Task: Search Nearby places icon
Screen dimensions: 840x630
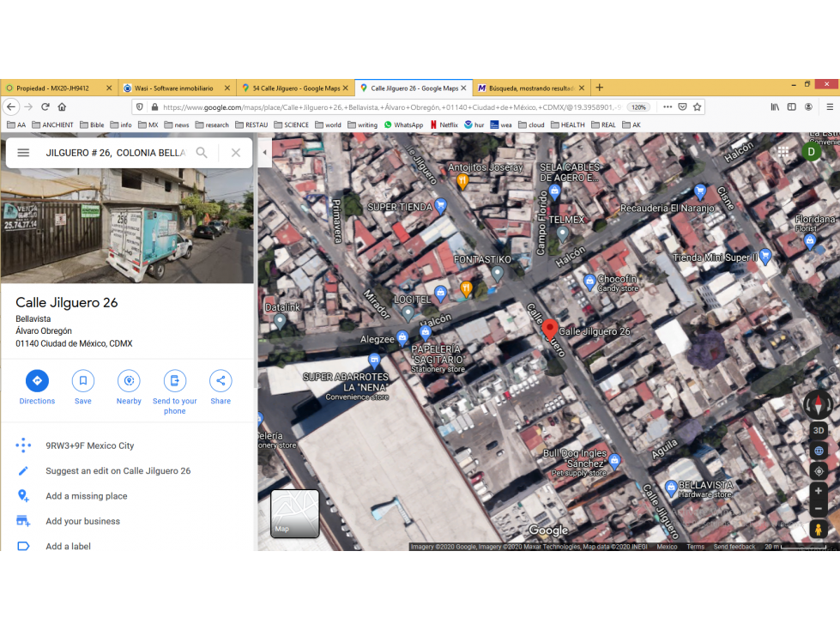Action: click(x=129, y=381)
